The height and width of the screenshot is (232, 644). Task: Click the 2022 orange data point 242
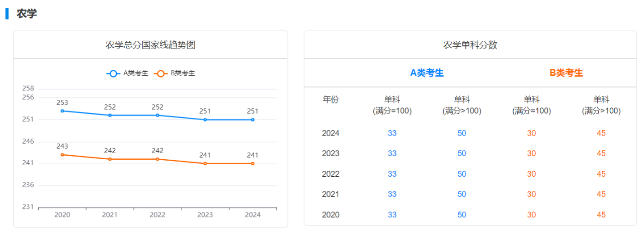click(157, 159)
